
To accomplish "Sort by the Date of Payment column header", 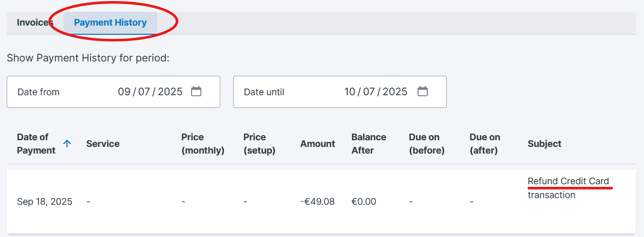I will pos(36,144).
